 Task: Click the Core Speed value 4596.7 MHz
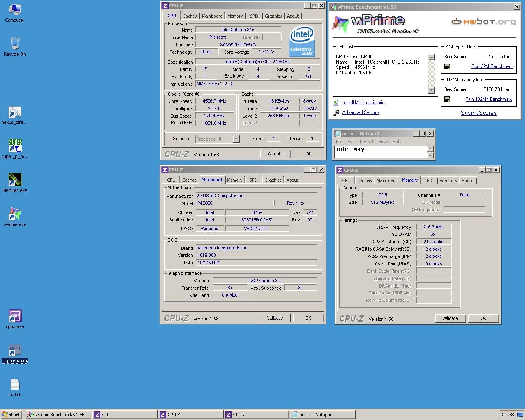click(x=215, y=101)
